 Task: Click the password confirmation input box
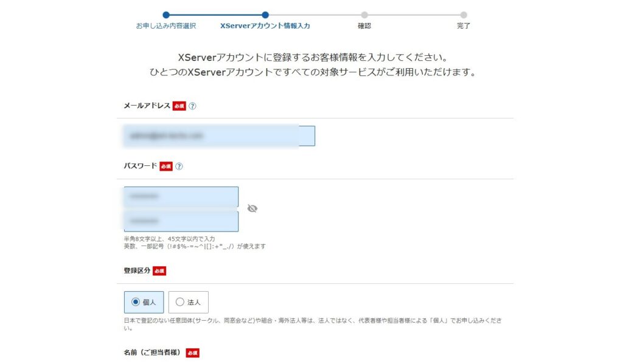click(x=181, y=221)
